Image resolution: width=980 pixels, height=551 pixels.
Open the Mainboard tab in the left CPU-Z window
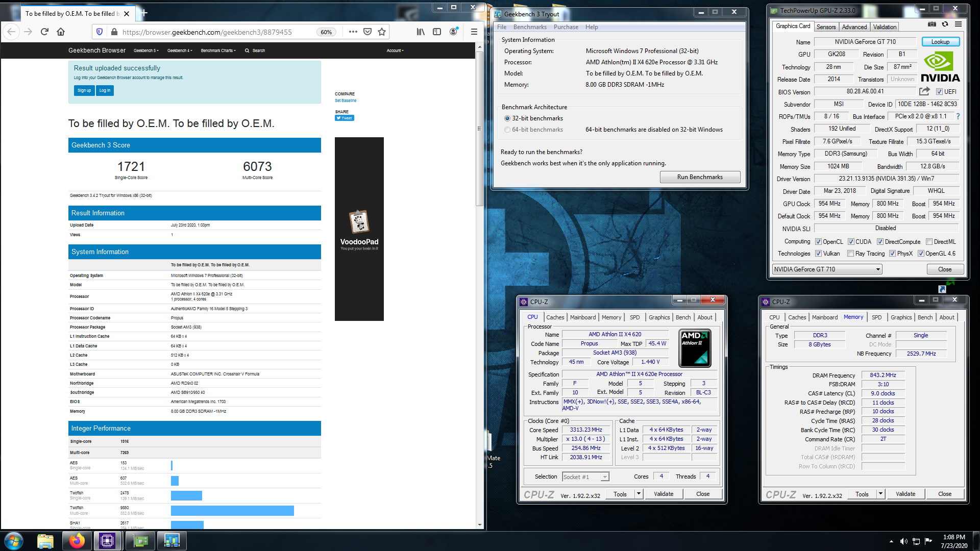point(583,317)
